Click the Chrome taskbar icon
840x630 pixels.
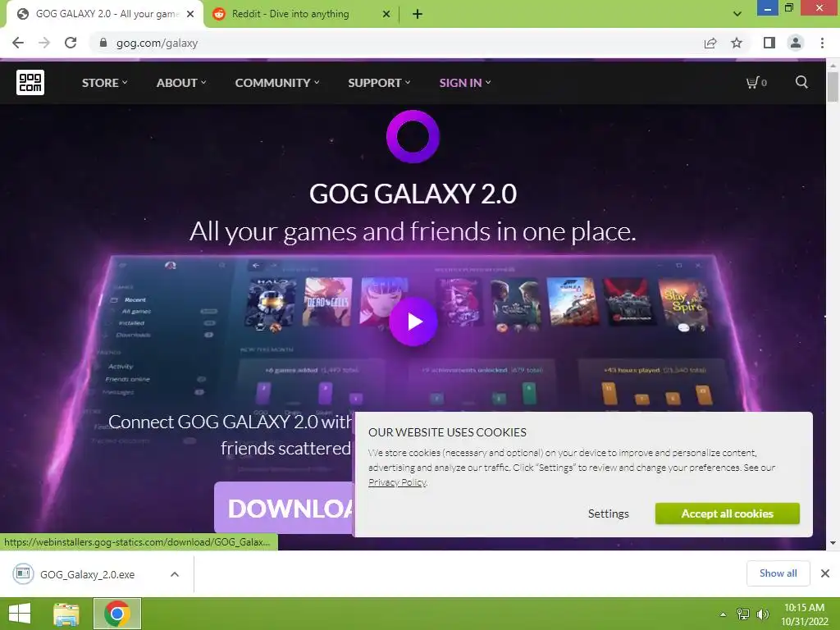pos(117,614)
